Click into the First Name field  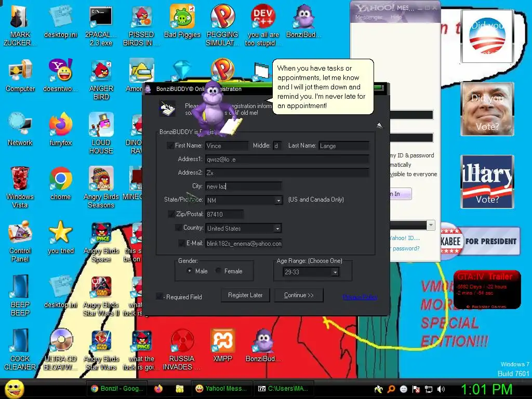227,146
